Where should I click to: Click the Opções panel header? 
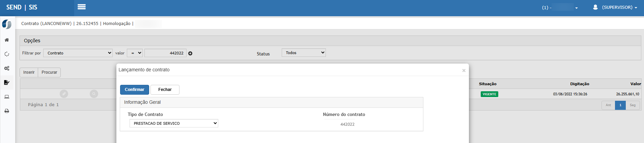tap(331, 41)
